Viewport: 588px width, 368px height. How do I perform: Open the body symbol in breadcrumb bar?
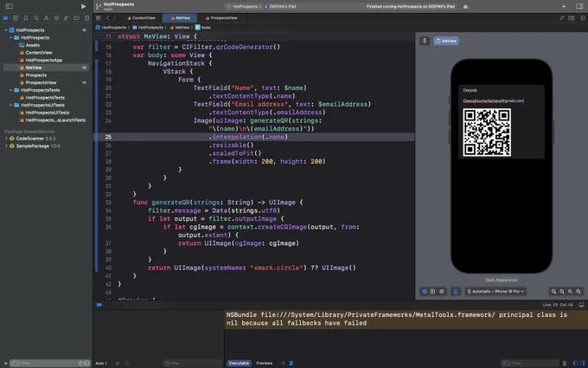[x=203, y=28]
